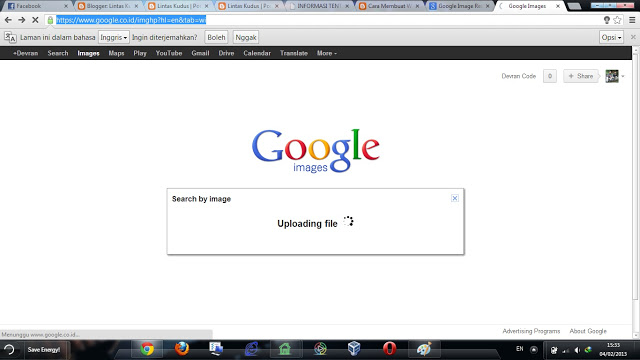Click the About Google link
This screenshot has height=360, width=640.
tap(588, 331)
